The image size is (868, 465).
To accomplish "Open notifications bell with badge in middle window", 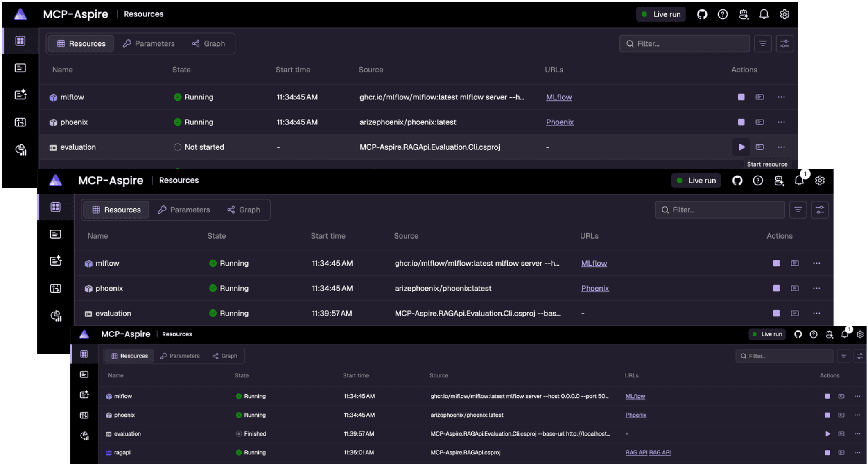I will coord(800,180).
